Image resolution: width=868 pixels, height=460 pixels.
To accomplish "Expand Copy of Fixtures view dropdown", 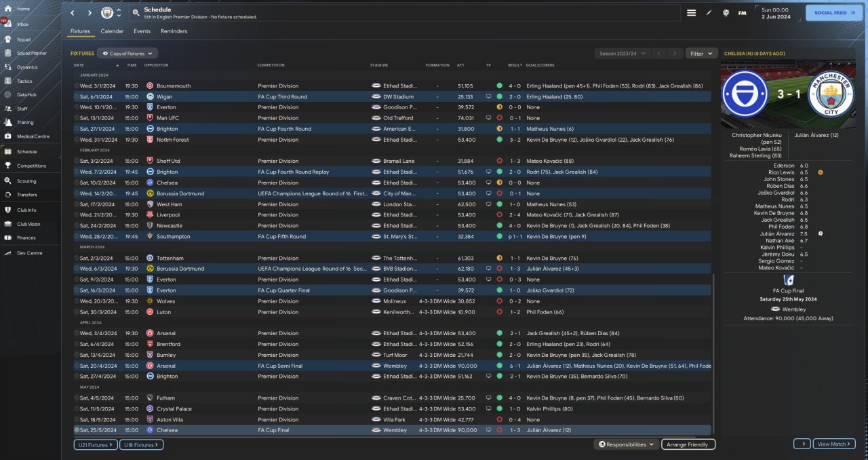I will coord(127,53).
